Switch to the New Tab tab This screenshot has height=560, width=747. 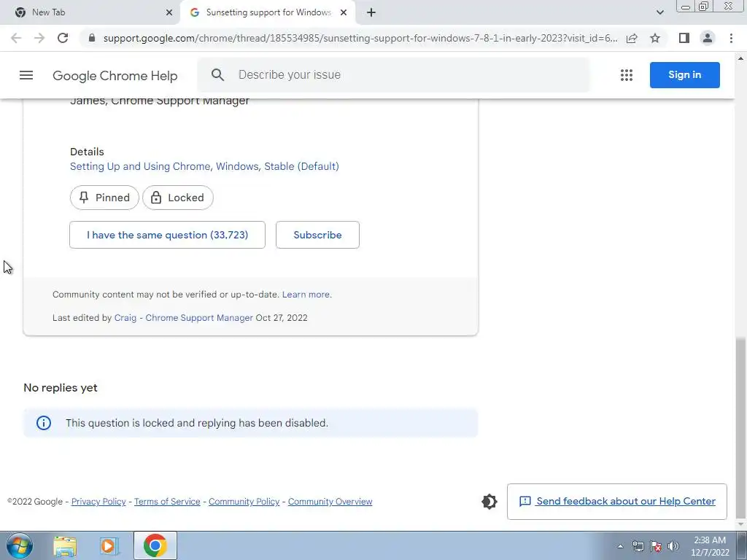pos(90,13)
